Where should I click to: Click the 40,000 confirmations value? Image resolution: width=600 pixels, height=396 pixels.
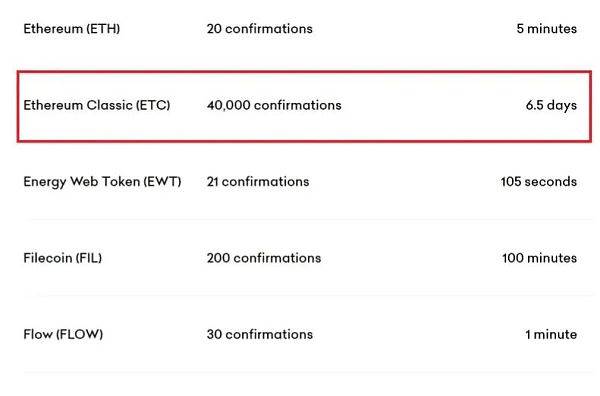(274, 105)
